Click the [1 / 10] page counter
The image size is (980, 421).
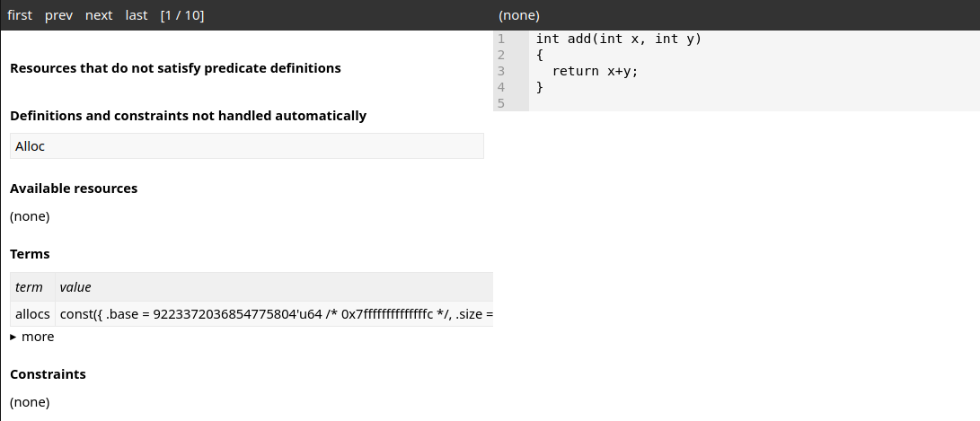[181, 15]
